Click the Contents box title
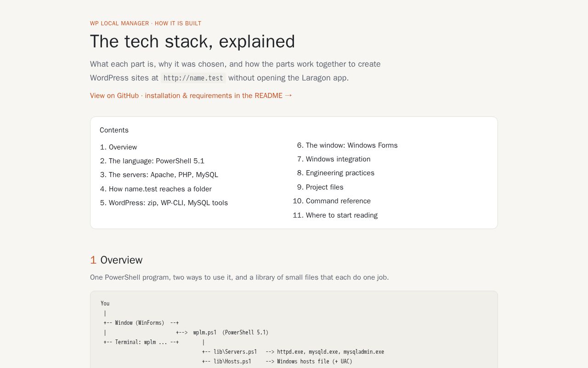Viewport: 588px width, 368px height. tap(114, 130)
